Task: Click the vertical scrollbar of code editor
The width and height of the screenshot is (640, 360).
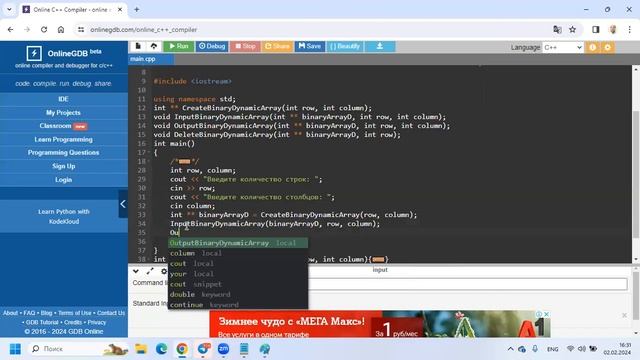Action: coord(636,173)
